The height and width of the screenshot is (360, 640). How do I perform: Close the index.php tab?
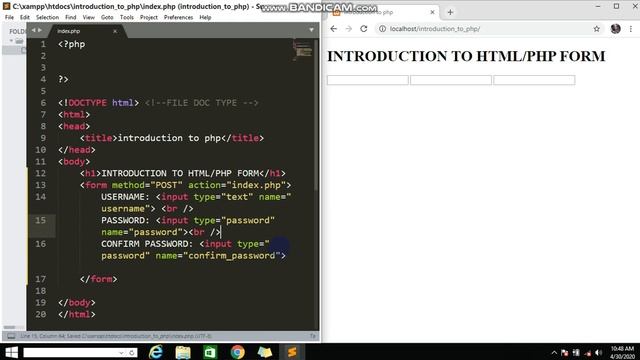[115, 31]
